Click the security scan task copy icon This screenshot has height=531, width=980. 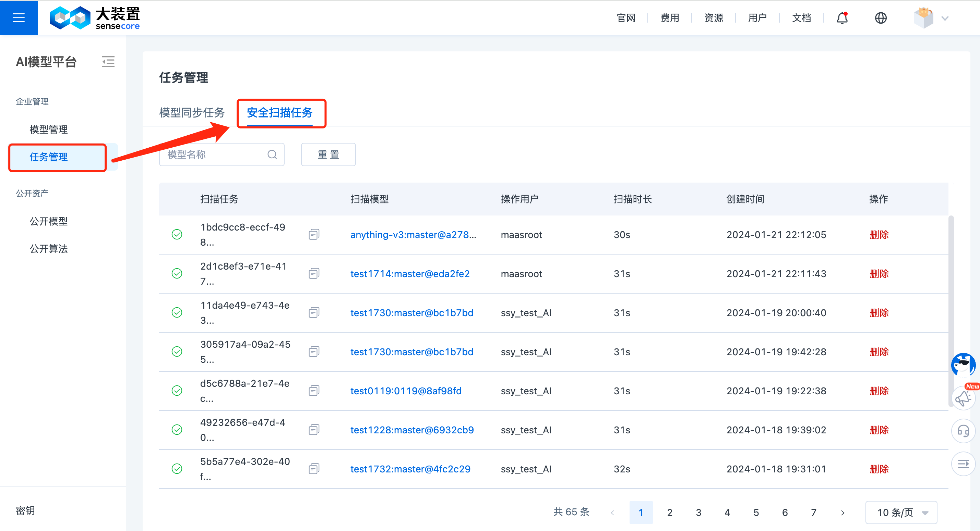coord(315,234)
